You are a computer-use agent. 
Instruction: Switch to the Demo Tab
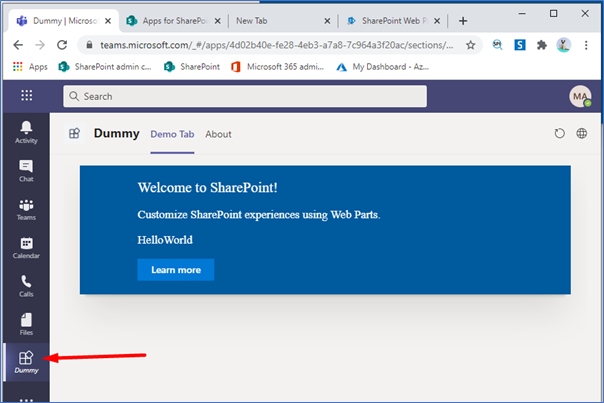(172, 134)
